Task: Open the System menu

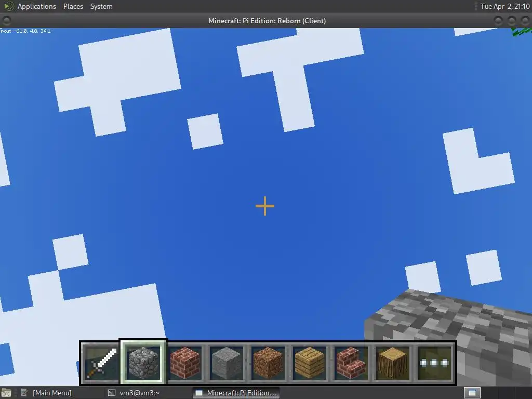Action: (x=101, y=6)
